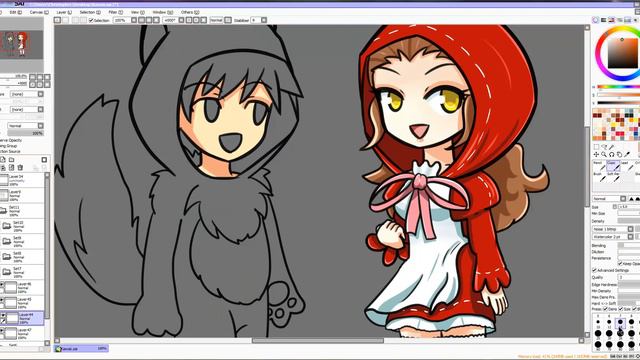
Task: Toggle visibility of Layer44
Action: pos(2,316)
